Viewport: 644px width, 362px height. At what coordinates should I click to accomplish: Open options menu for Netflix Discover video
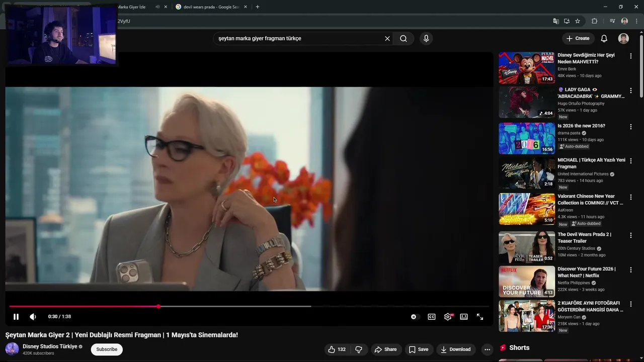(x=631, y=270)
